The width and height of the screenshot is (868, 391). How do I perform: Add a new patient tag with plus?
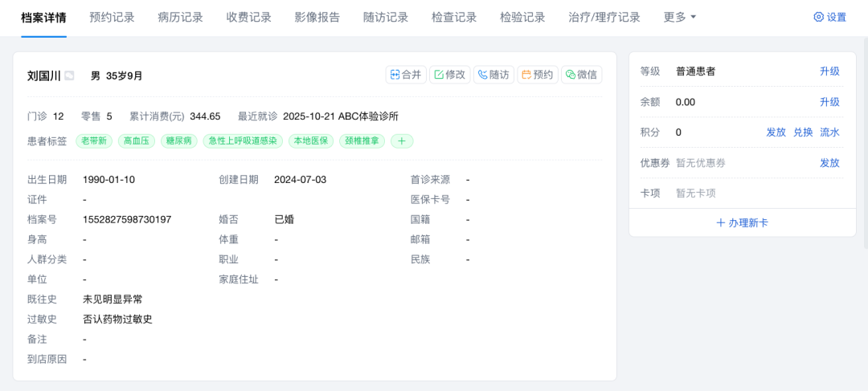(x=402, y=141)
